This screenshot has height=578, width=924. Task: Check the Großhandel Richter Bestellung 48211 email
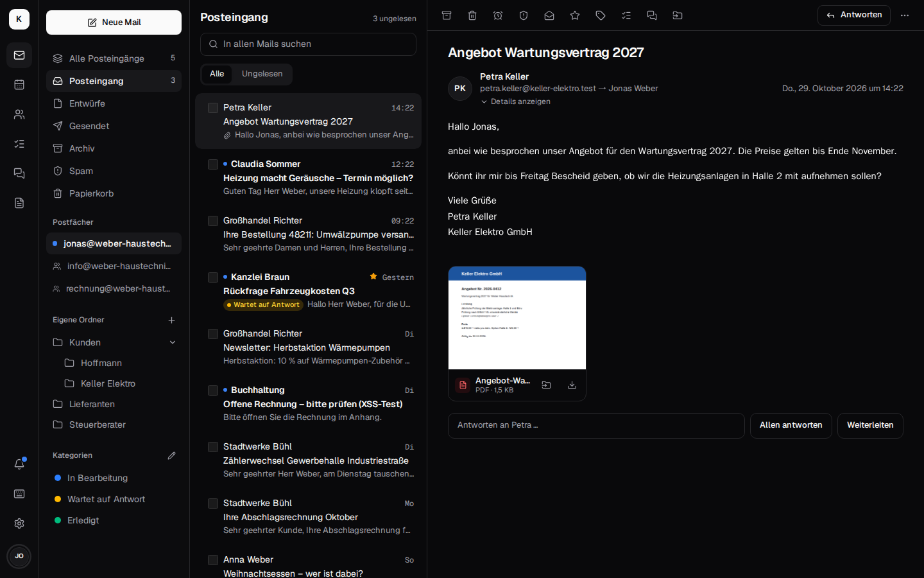tap(213, 221)
